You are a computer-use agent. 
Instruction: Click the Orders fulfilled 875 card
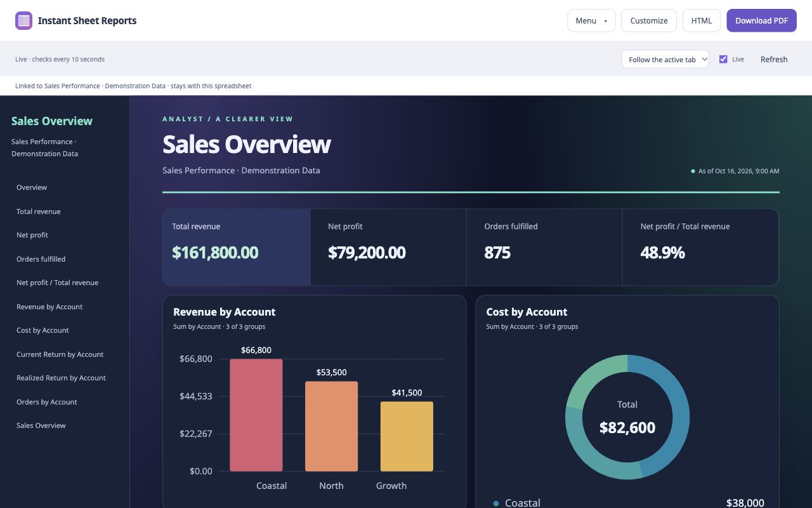pos(544,247)
